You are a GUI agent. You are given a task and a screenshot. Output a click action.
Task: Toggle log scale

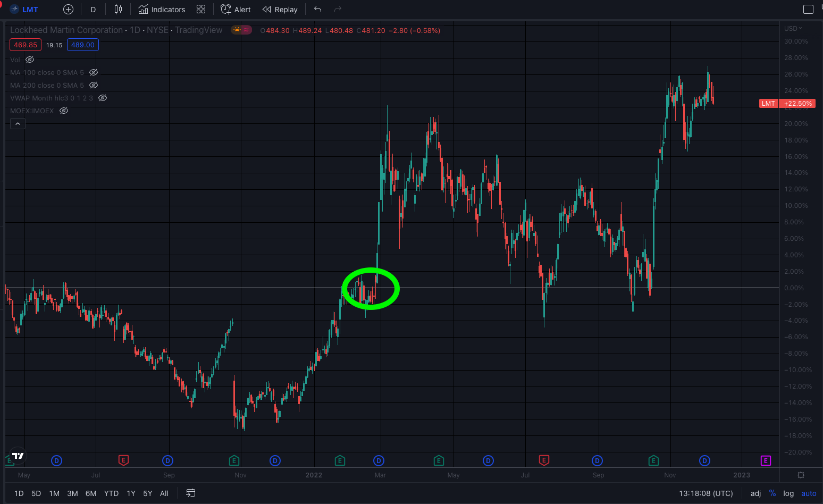(x=788, y=493)
